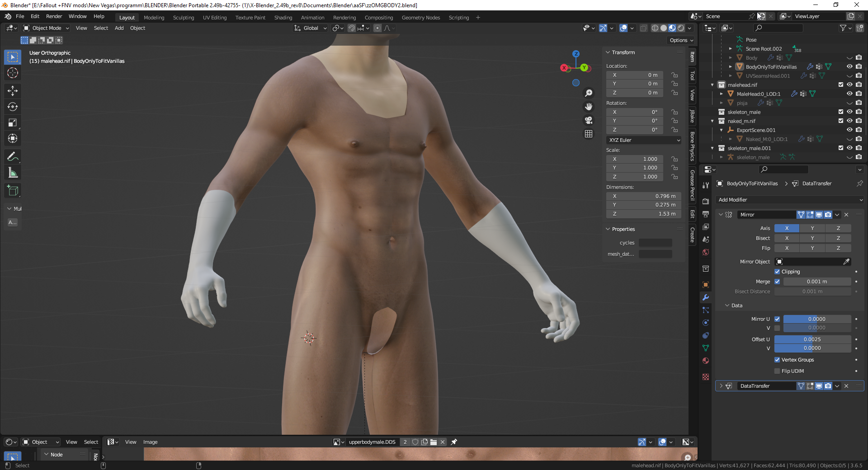Click the Select Box tool
This screenshot has width=868, height=470.
13,57
